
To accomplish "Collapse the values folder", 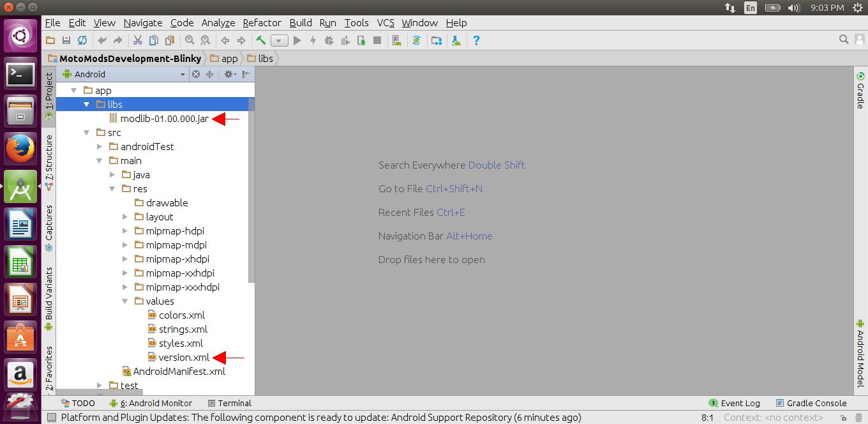I will point(125,301).
